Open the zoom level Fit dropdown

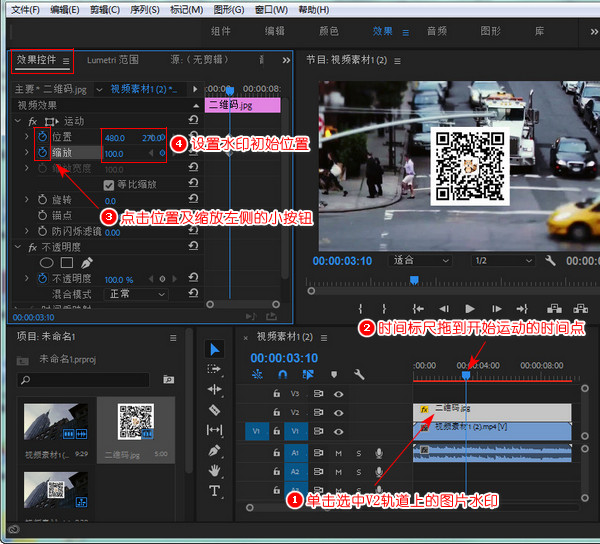420,261
